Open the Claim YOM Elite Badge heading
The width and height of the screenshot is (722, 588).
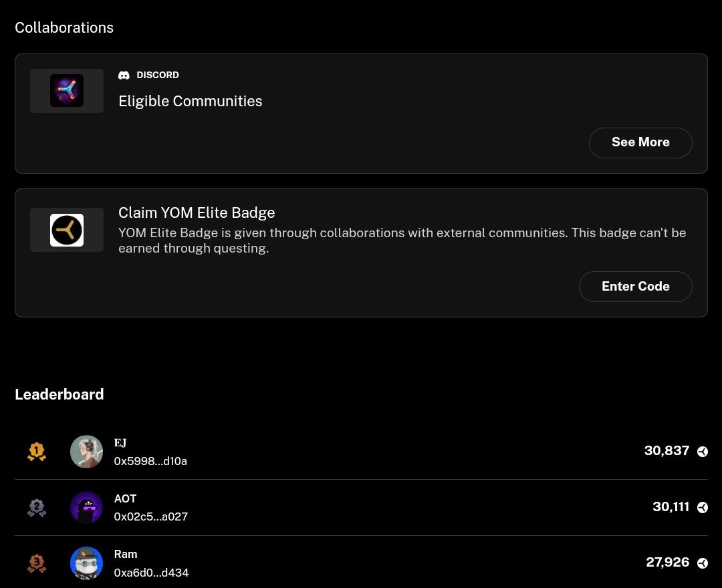[197, 212]
